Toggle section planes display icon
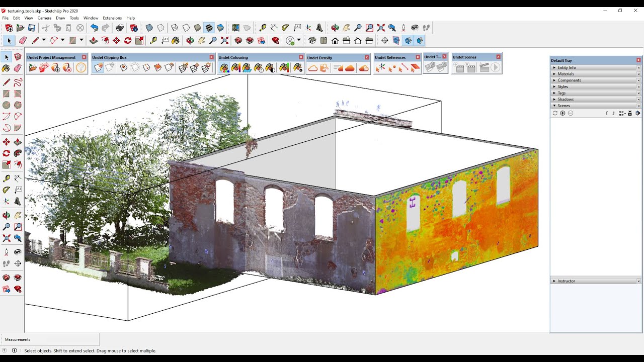Image resolution: width=644 pixels, height=362 pixels. click(396, 40)
